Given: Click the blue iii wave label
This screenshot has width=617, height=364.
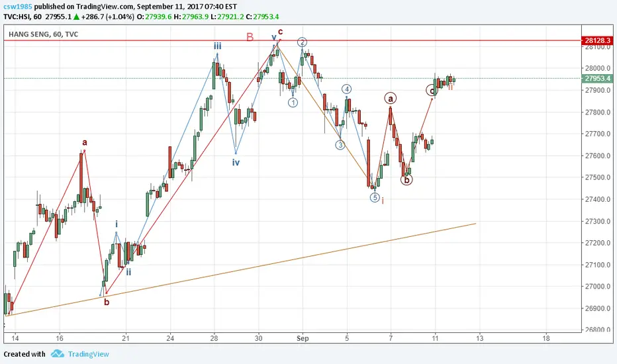Looking at the screenshot, I should tap(218, 46).
